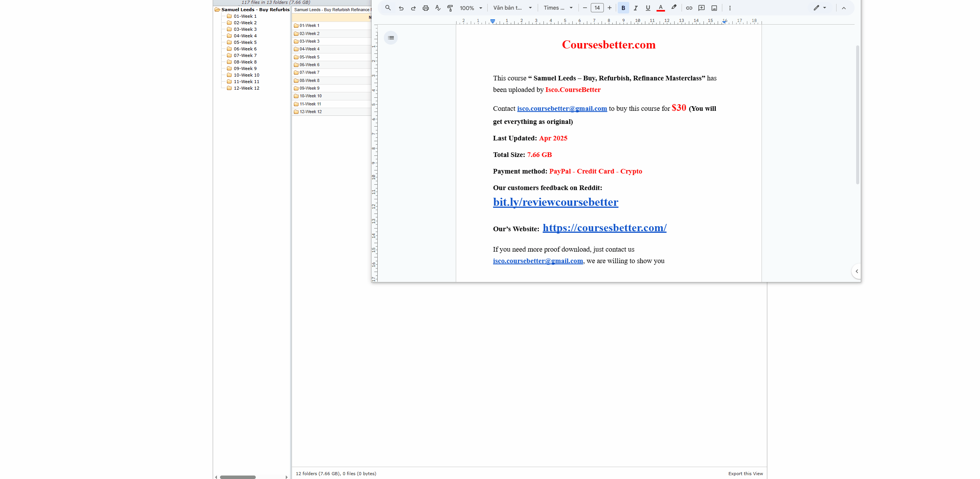The width and height of the screenshot is (980, 479).
Task: Click the insert image icon
Action: click(x=714, y=8)
